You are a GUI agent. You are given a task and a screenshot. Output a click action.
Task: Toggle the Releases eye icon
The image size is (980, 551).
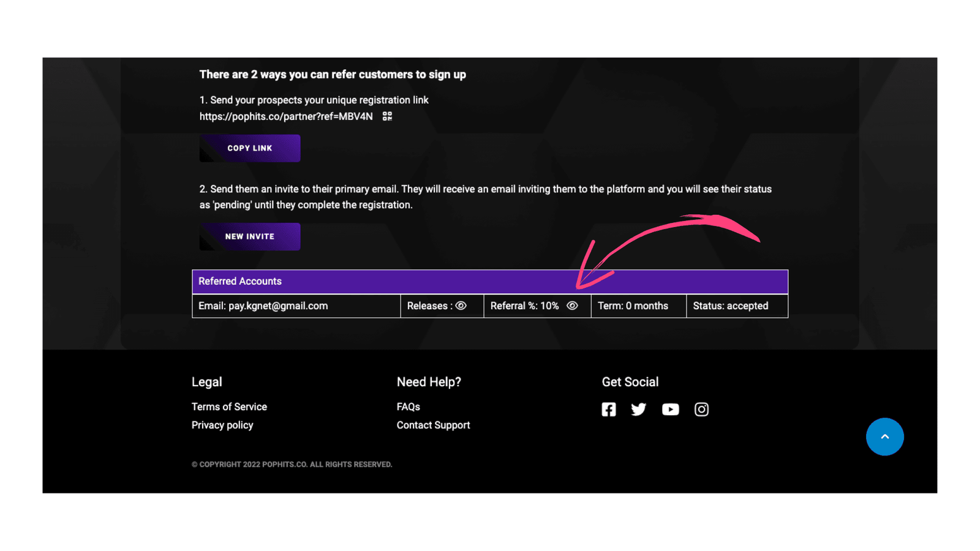pos(461,305)
